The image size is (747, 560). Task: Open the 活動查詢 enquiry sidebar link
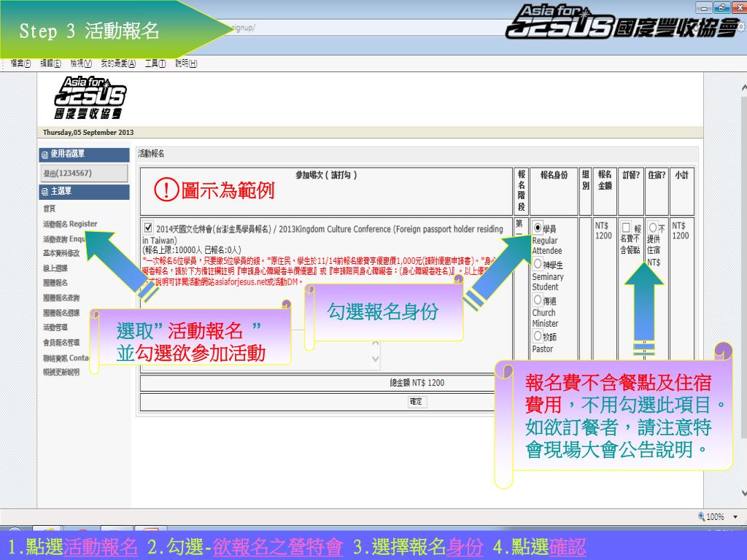64,239
